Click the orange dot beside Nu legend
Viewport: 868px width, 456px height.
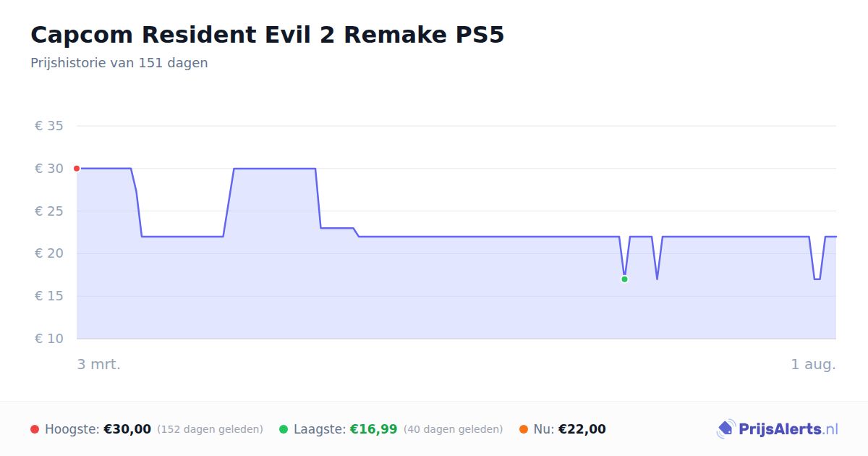point(524,429)
